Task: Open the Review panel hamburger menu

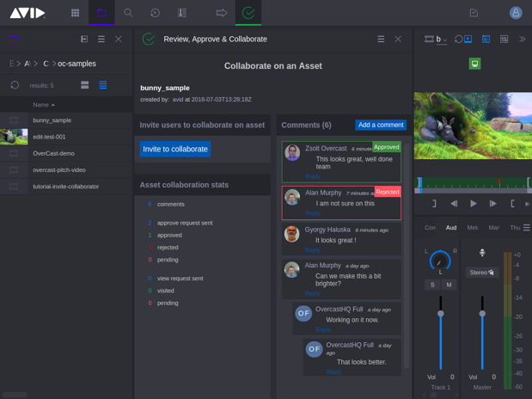Action: tap(381, 39)
